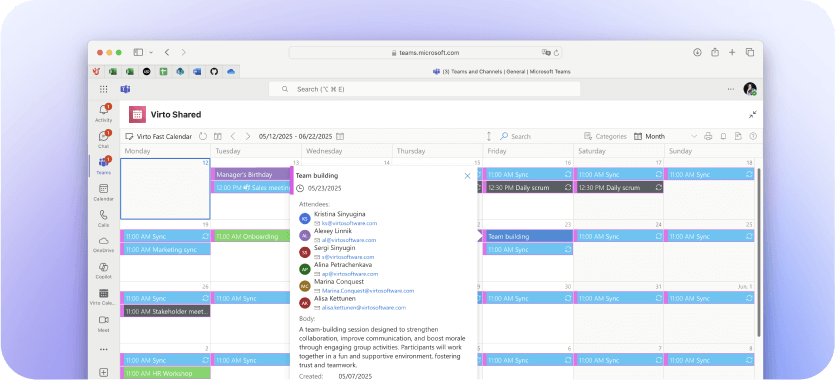
Task: Switch to the GitHub pinned tab
Action: (x=214, y=71)
